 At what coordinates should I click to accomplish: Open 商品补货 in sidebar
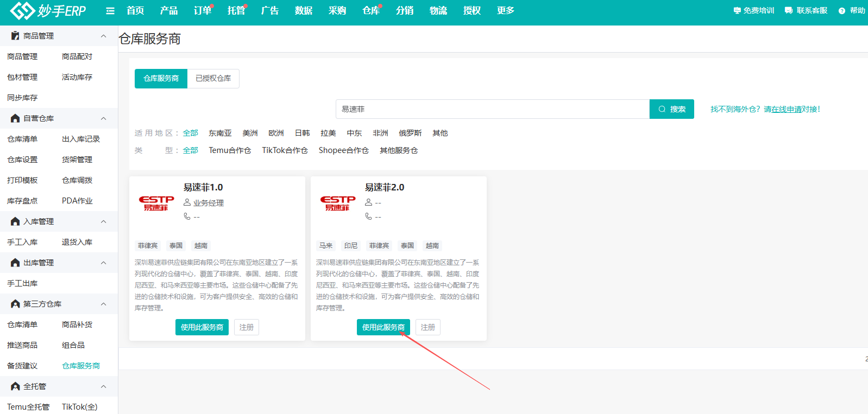click(x=77, y=324)
